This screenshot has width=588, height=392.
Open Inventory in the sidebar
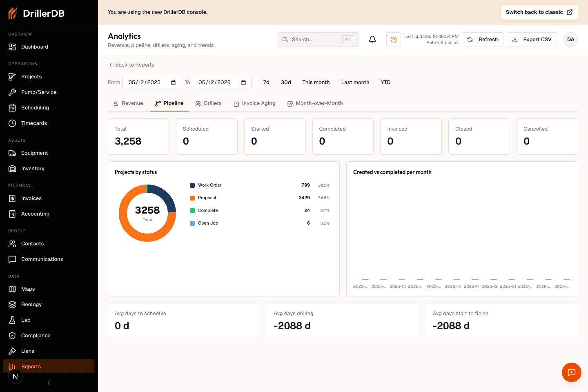[x=49, y=169]
